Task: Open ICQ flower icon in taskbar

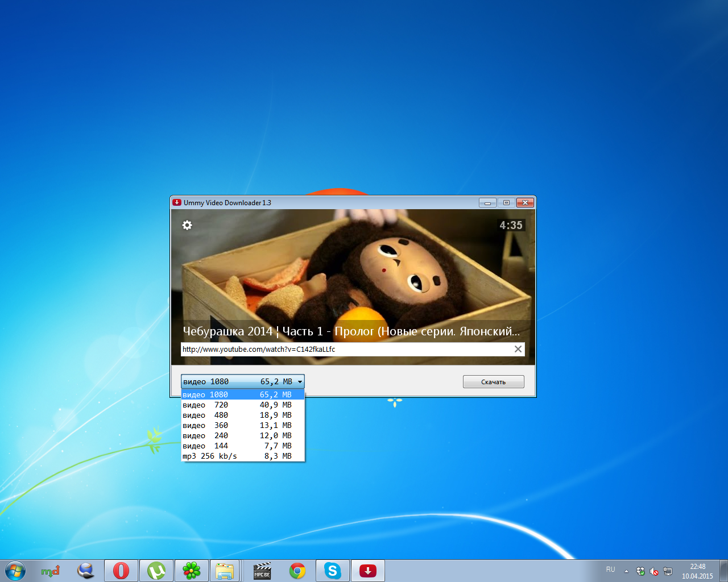Action: pyautogui.click(x=192, y=571)
